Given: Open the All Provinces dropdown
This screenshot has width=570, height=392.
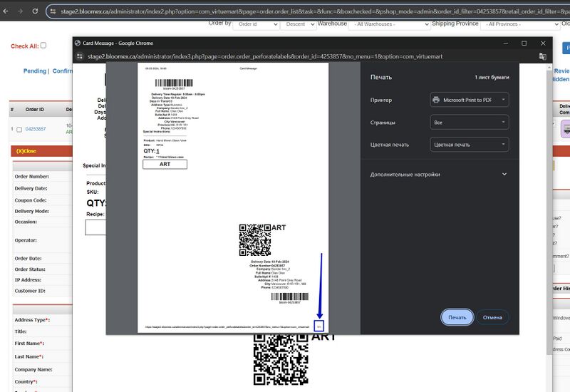Looking at the screenshot, I should [x=520, y=24].
